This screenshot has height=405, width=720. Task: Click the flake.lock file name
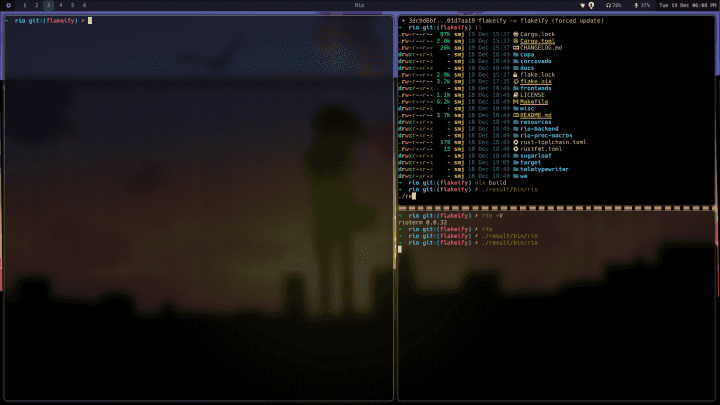click(537, 74)
